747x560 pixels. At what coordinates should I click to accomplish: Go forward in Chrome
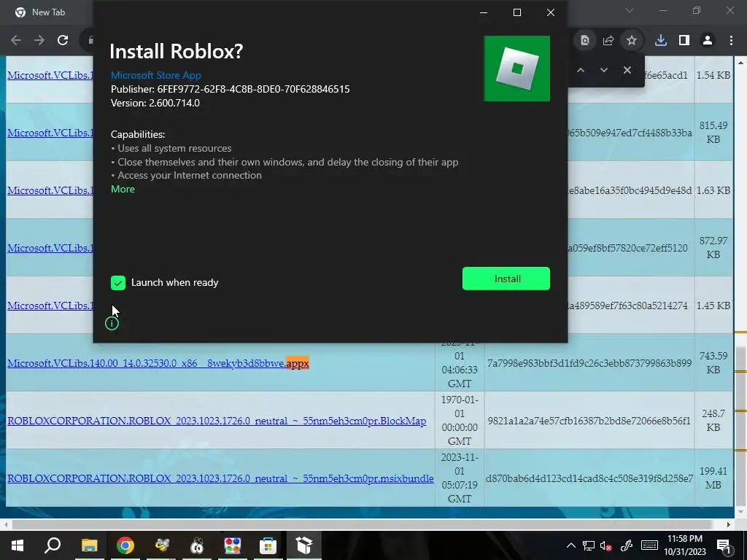pyautogui.click(x=39, y=41)
